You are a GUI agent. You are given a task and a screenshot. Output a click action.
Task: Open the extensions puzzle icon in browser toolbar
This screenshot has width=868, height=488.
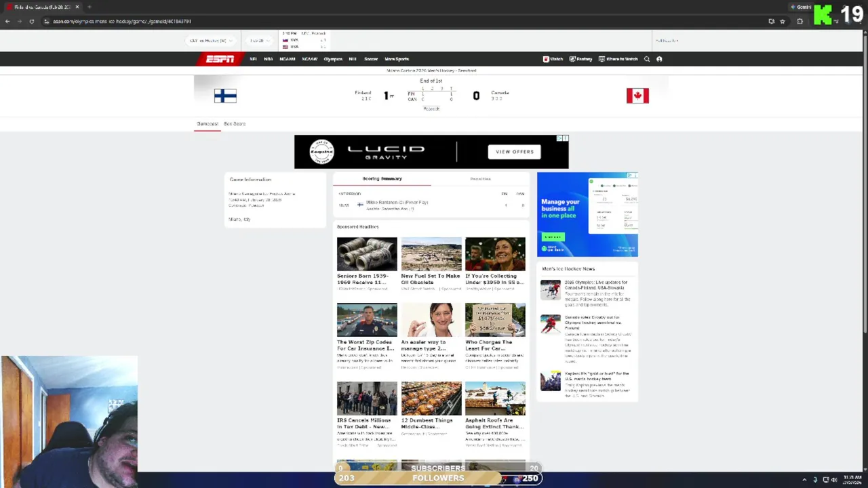pyautogui.click(x=800, y=21)
